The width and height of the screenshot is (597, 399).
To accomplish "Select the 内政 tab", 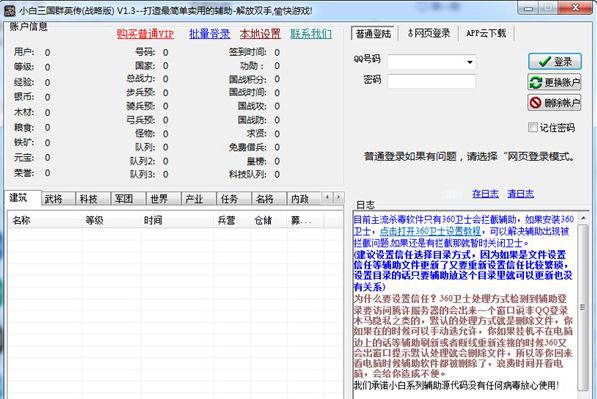I will 303,199.
